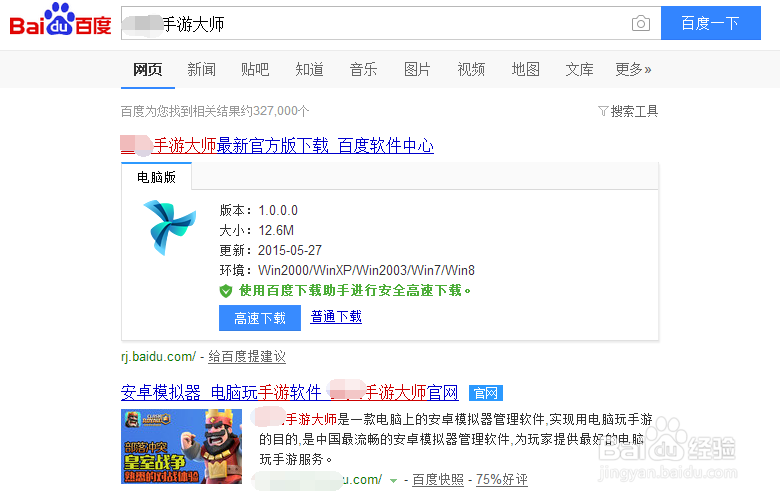Click the Baidu logo
The height and width of the screenshot is (500, 780).
click(60, 20)
